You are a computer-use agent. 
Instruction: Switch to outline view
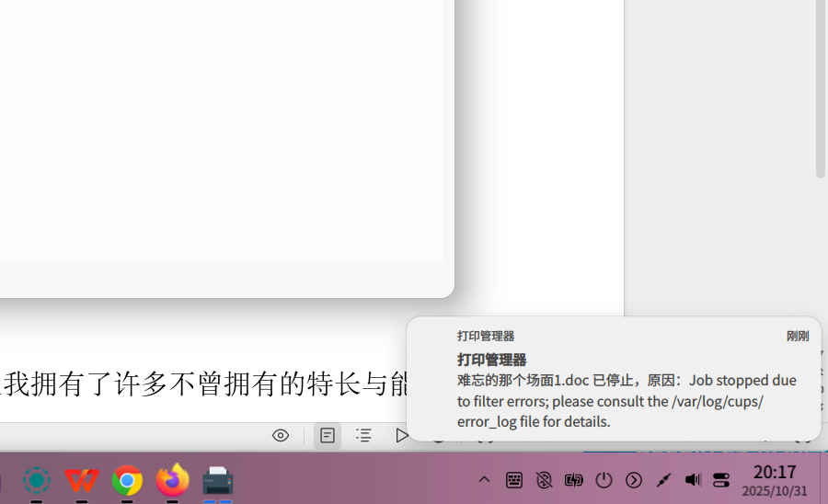[x=363, y=435]
